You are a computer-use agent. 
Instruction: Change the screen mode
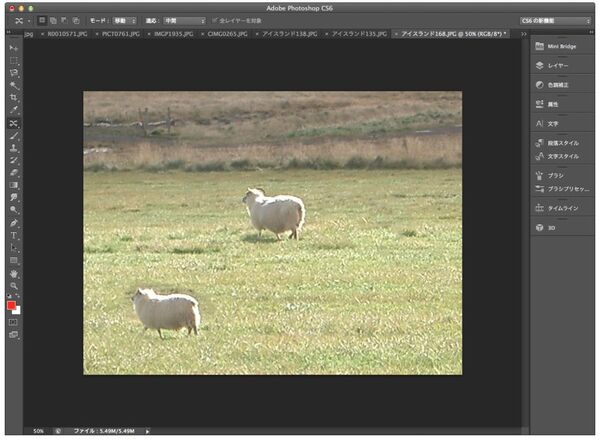[x=13, y=335]
